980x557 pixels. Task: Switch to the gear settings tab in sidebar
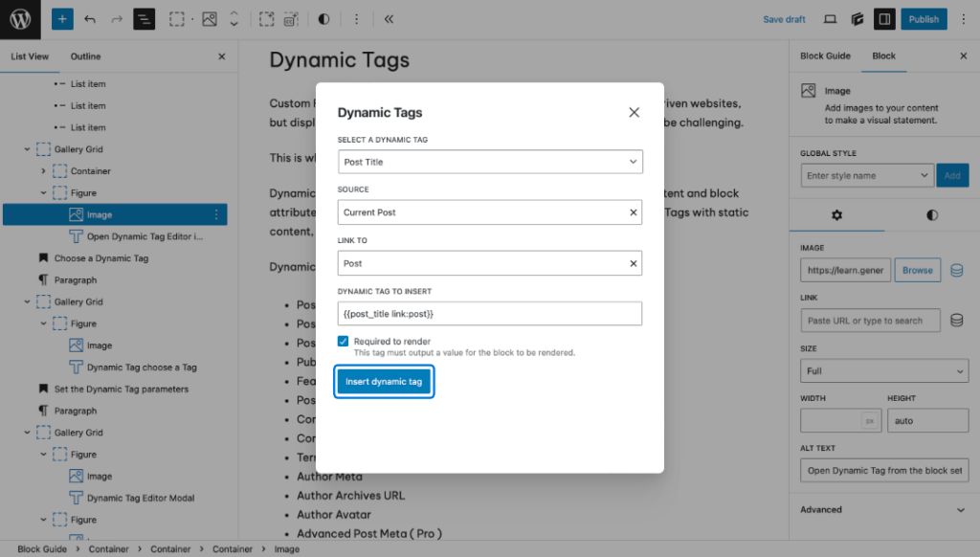[836, 215]
